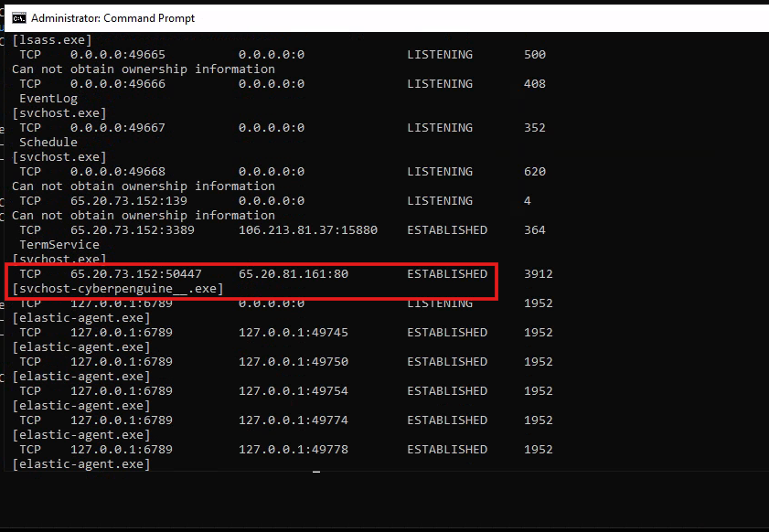Image resolution: width=769 pixels, height=532 pixels.
Task: Click the Schedule service name
Action: pyautogui.click(x=48, y=143)
